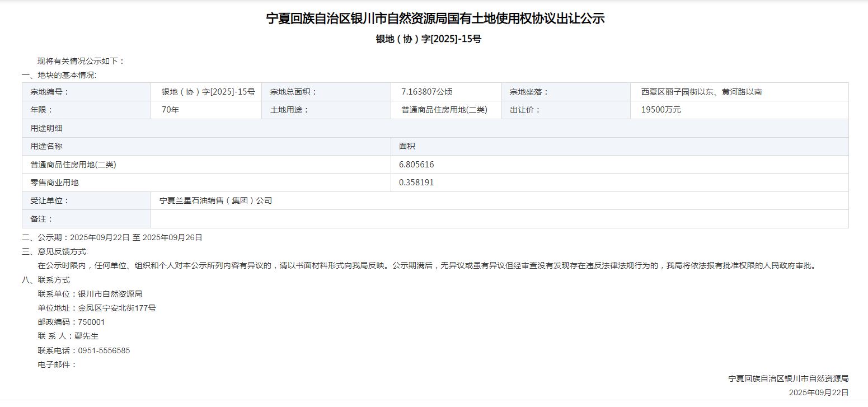The height and width of the screenshot is (407, 868).
Task: Click the land transfer announcement main title
Action: [435, 18]
